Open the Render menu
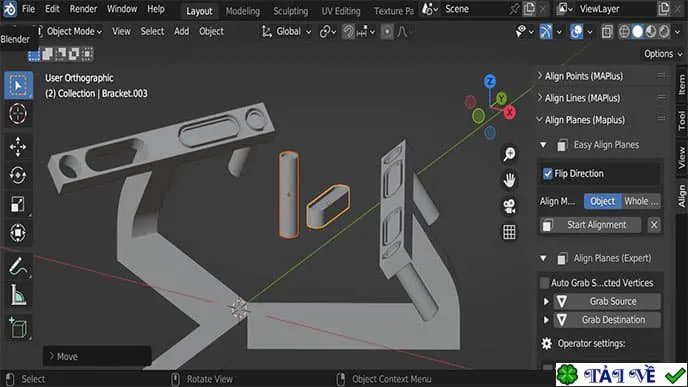688x387 pixels. 83,9
